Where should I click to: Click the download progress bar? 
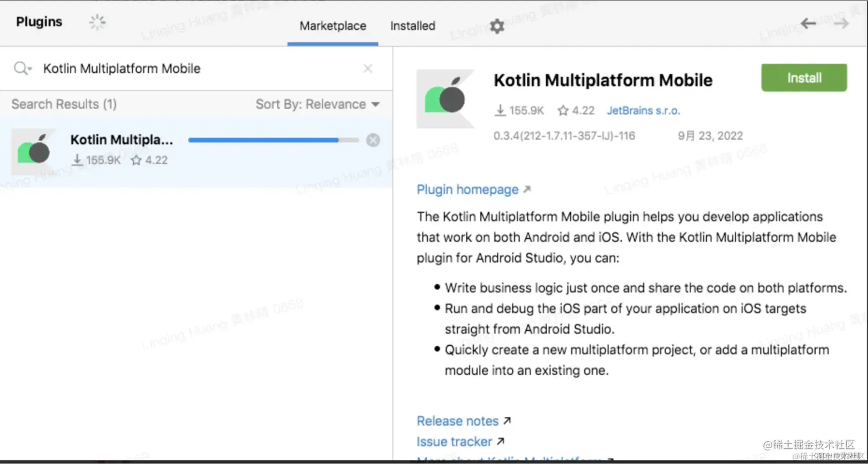pos(273,140)
